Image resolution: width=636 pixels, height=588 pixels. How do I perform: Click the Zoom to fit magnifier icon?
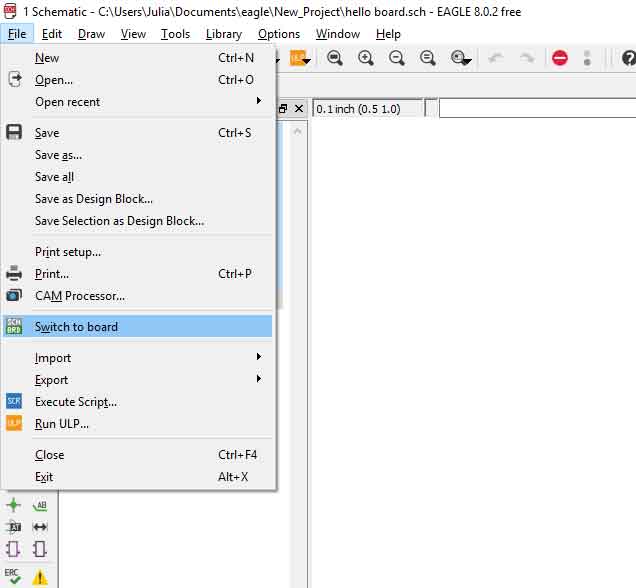[335, 58]
